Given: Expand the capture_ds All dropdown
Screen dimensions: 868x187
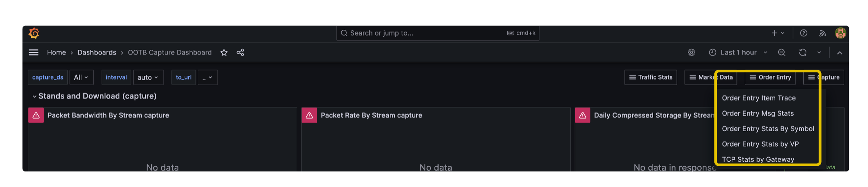Looking at the screenshot, I should (x=81, y=77).
